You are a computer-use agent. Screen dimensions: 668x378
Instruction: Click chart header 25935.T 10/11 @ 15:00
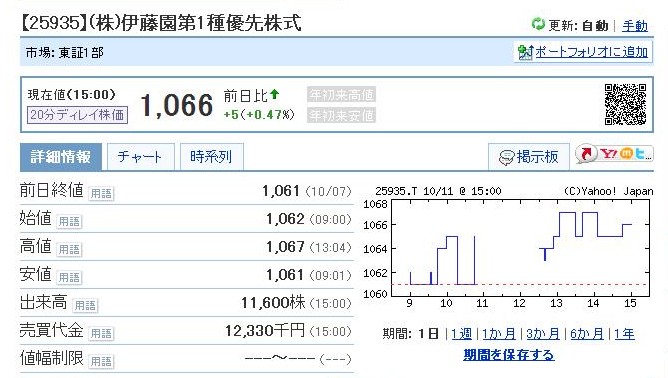[438, 191]
